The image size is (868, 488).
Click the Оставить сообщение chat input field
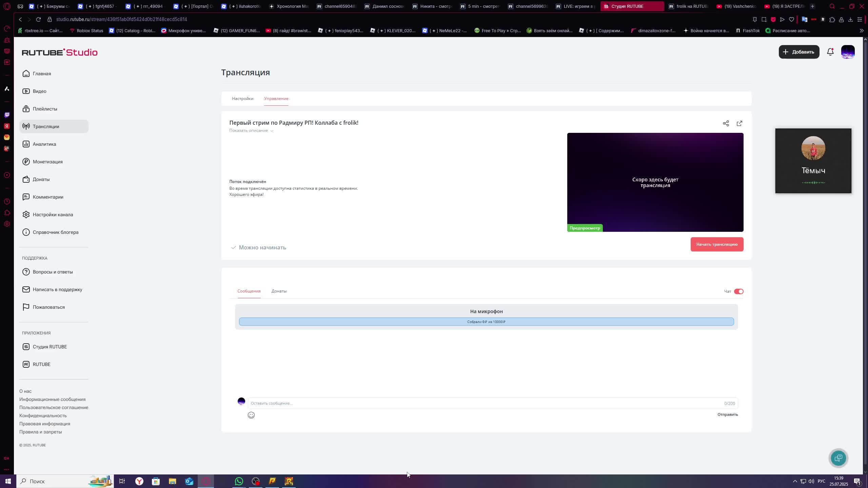point(485,403)
